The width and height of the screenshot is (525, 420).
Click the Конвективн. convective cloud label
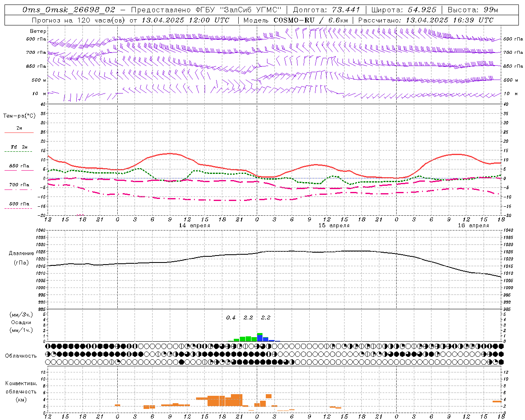point(21,383)
